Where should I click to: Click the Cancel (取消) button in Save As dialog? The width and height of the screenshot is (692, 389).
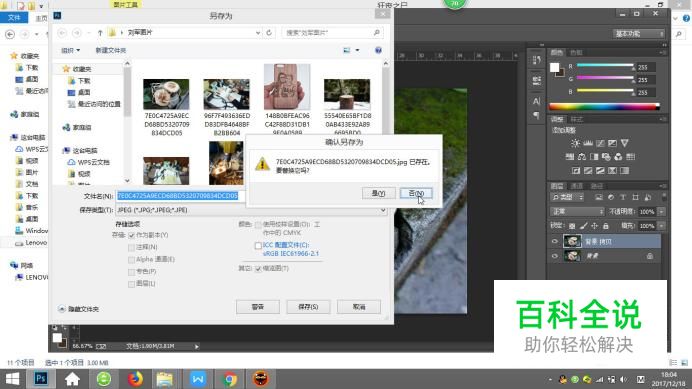pos(359,307)
